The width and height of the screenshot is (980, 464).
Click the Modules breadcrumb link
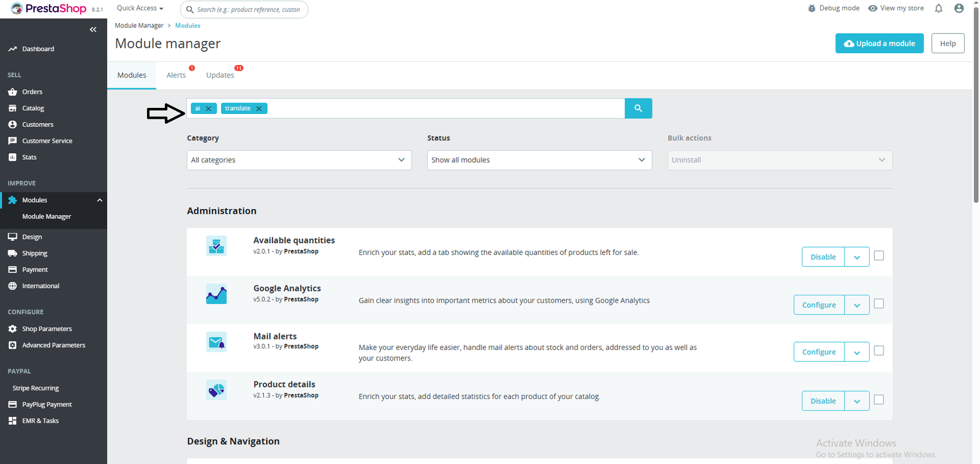pyautogui.click(x=187, y=26)
